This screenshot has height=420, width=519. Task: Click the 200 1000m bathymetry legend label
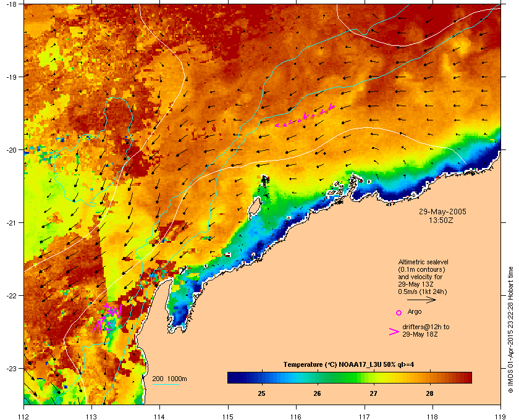point(169,379)
